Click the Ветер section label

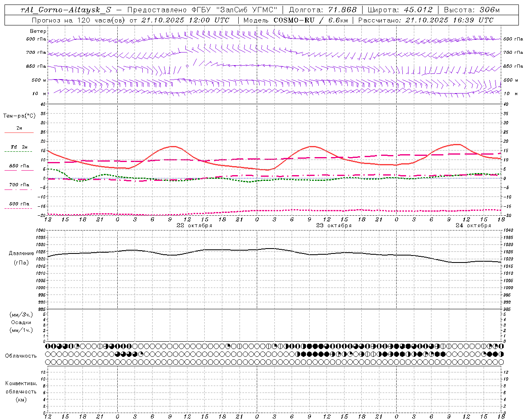click(38, 31)
